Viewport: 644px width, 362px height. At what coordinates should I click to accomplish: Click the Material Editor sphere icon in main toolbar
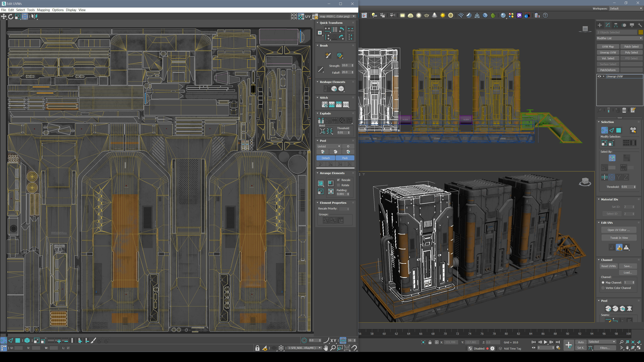(x=503, y=15)
